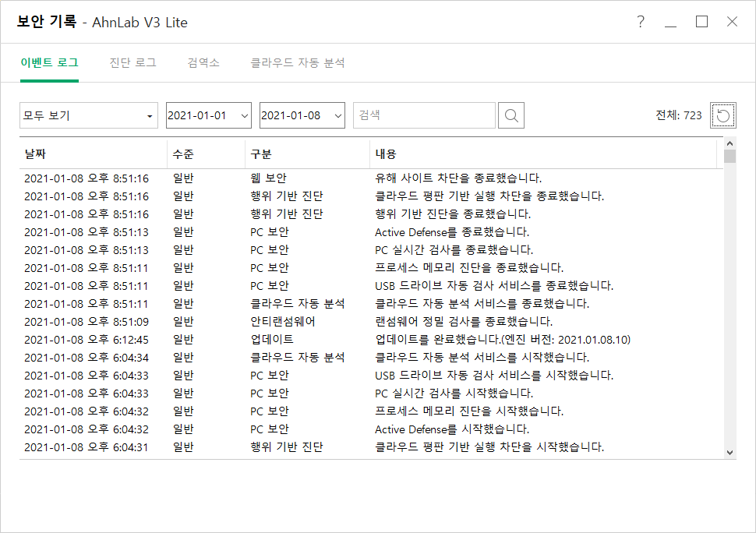The height and width of the screenshot is (533, 756).
Task: Minimize the 보안 기록 window
Action: (671, 22)
